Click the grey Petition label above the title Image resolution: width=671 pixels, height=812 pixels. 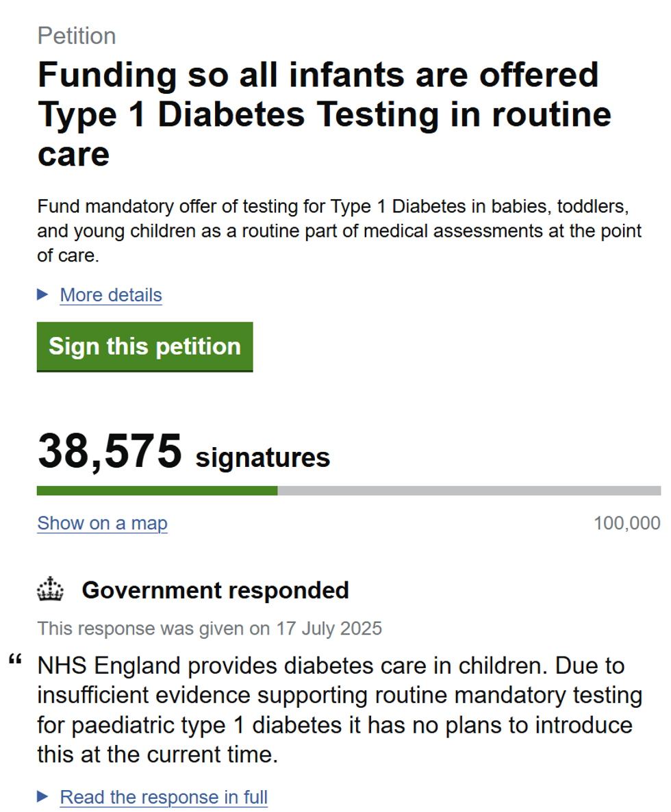[x=77, y=36]
